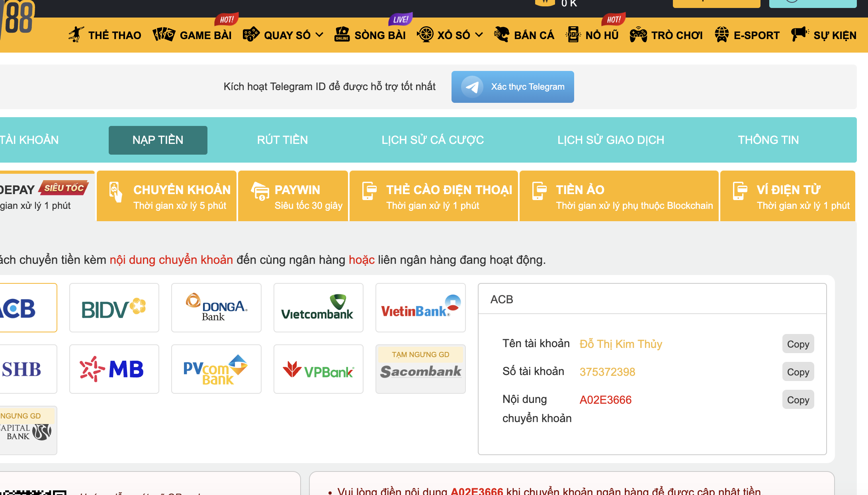
Task: Expand the Xổ Số dropdown chevron
Action: (x=479, y=35)
